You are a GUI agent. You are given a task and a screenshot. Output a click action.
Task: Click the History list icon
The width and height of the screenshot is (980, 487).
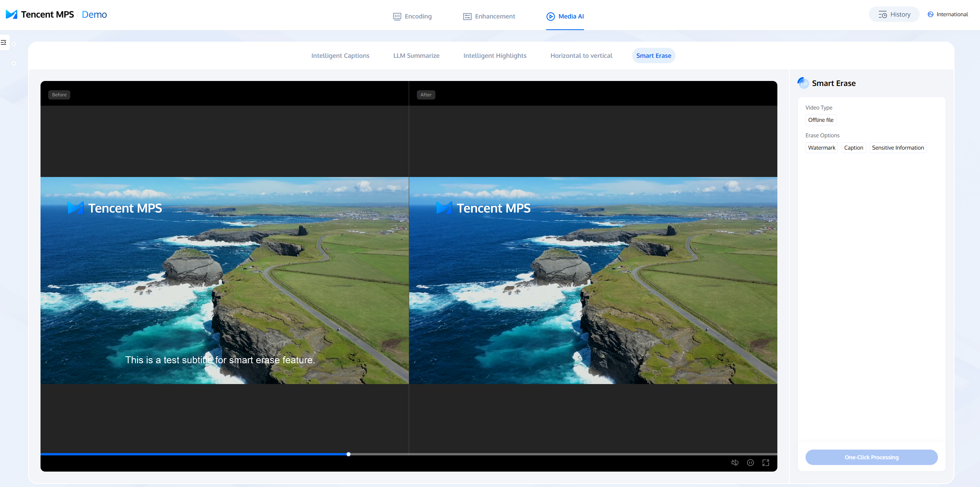point(882,15)
